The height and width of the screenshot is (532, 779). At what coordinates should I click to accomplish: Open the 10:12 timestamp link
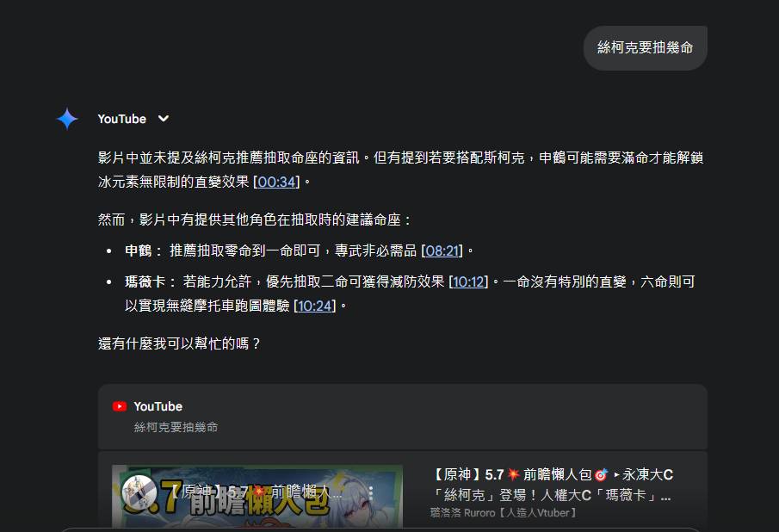468,281
